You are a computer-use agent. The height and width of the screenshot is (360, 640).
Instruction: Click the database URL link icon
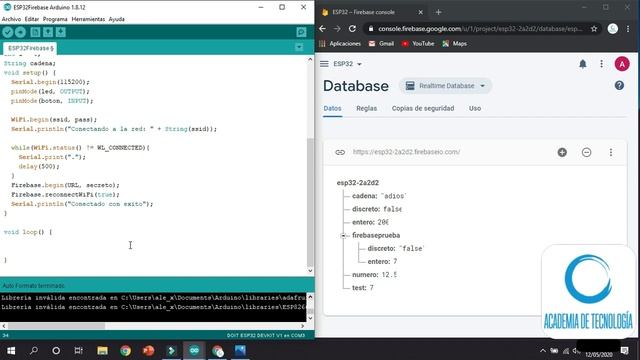[340, 152]
